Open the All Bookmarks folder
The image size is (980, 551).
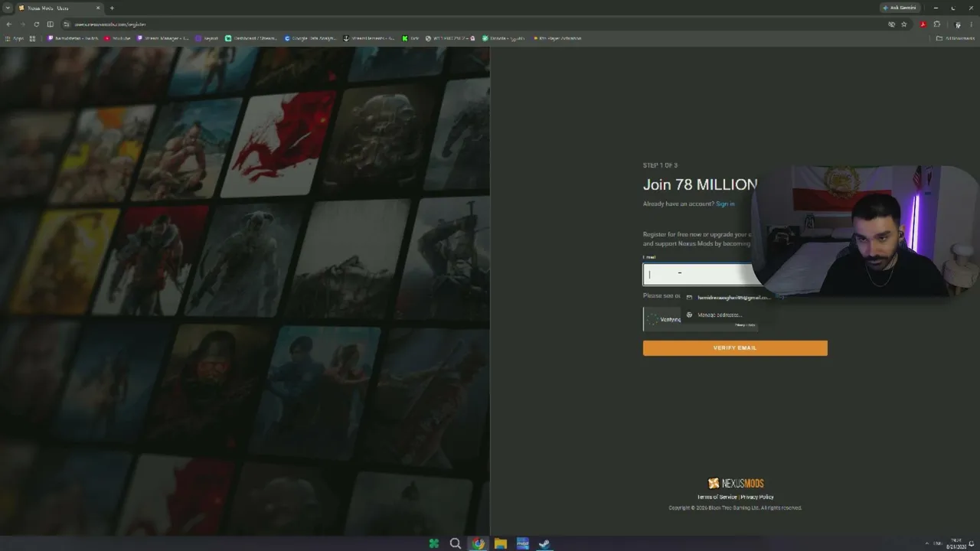(x=955, y=38)
